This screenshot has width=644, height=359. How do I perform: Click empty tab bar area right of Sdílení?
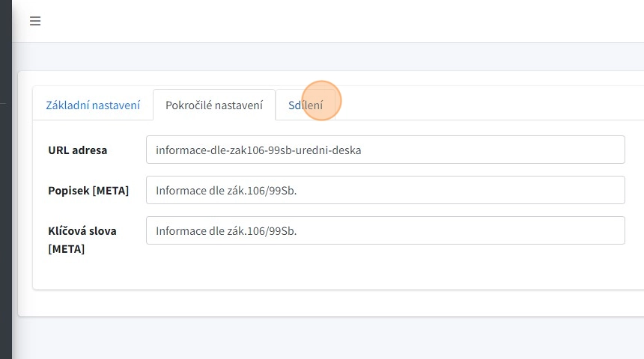[x=487, y=105]
